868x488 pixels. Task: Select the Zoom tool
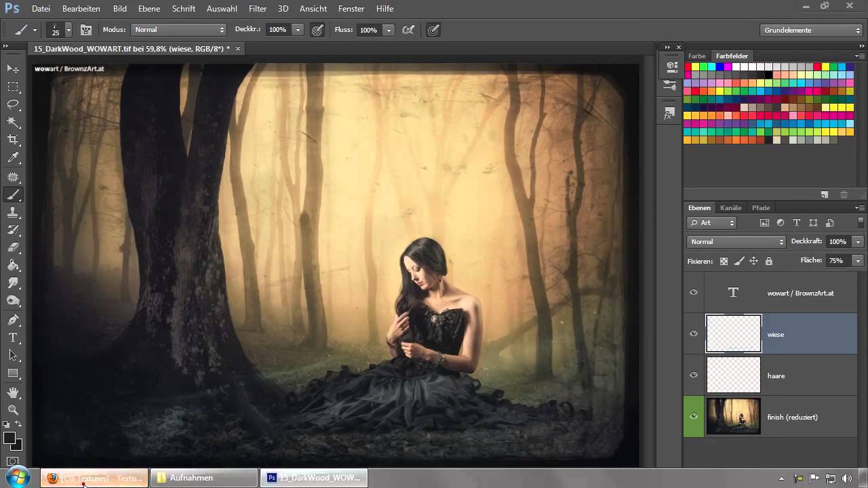point(13,409)
